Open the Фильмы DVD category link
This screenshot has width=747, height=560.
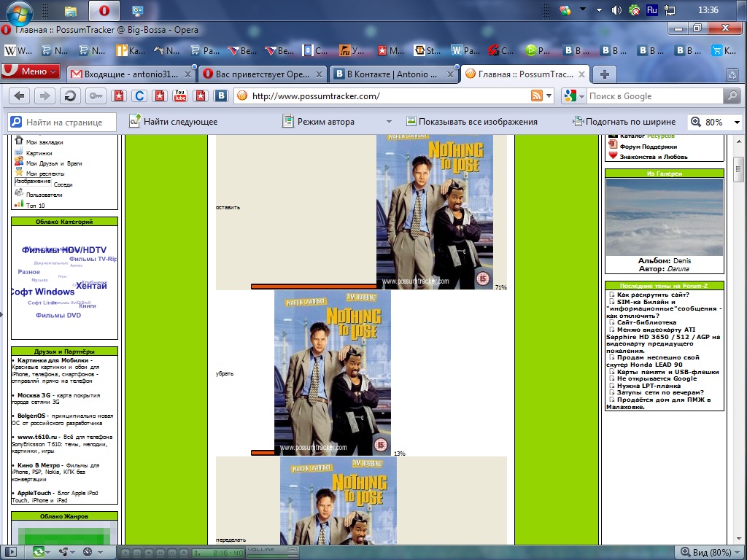(x=58, y=315)
